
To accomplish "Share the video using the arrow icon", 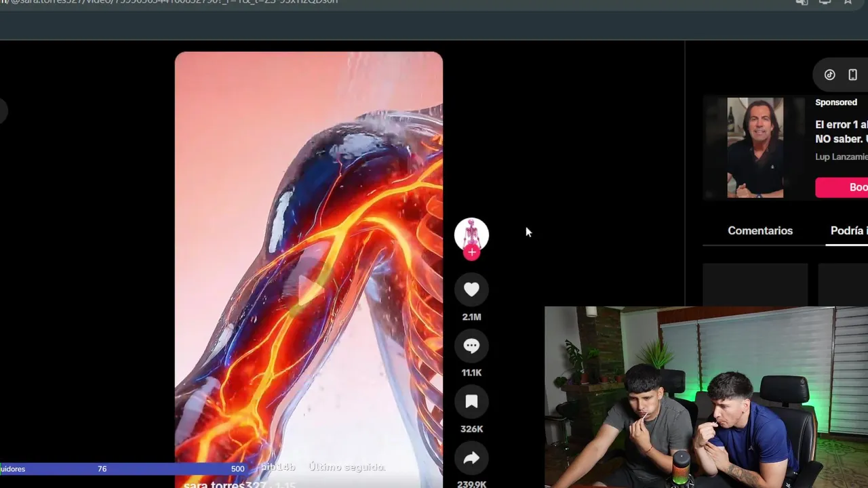I will tap(471, 458).
